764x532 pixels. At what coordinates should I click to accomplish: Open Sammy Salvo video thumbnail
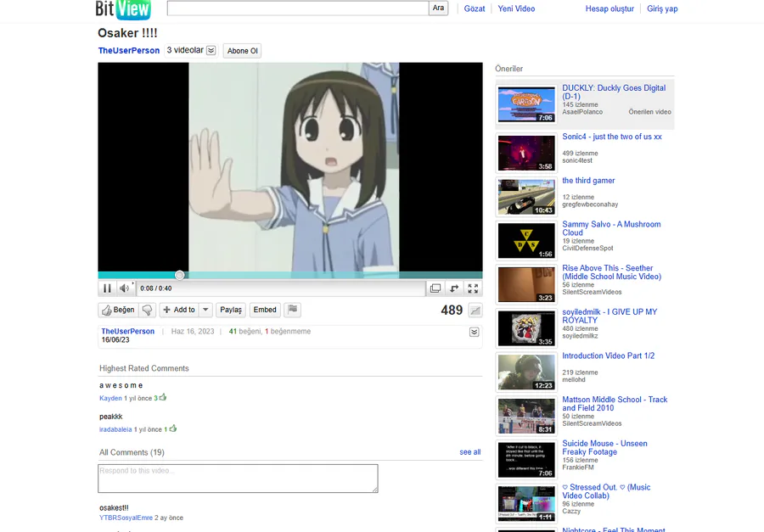(526, 241)
